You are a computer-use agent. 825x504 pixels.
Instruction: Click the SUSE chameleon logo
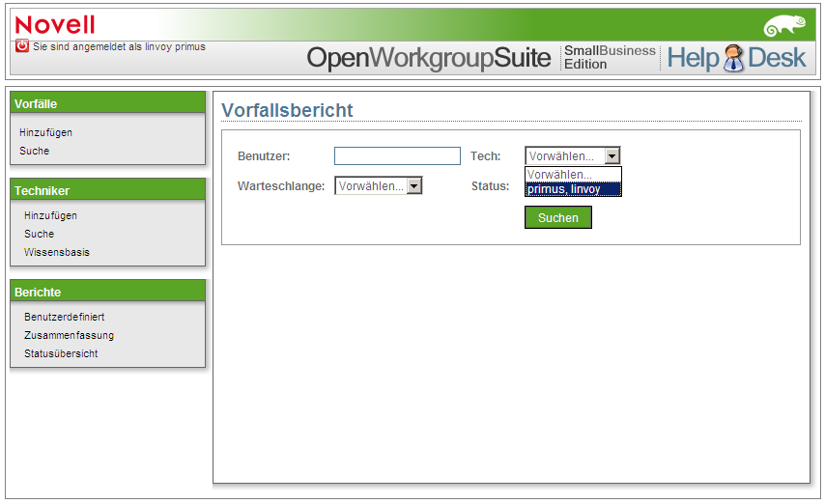tap(784, 26)
